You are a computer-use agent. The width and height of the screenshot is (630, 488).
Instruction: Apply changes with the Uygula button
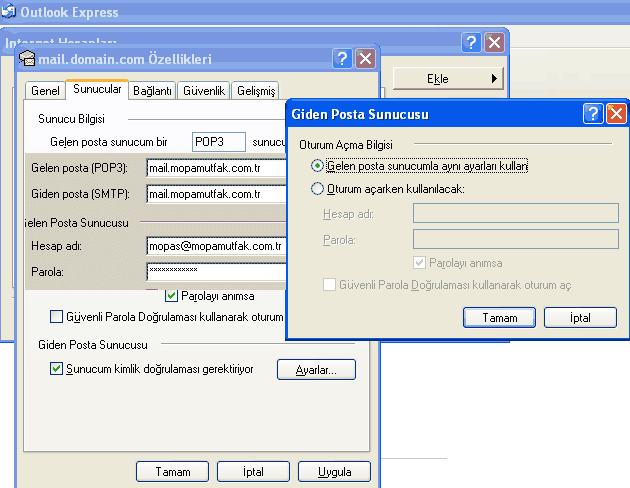[x=334, y=472]
